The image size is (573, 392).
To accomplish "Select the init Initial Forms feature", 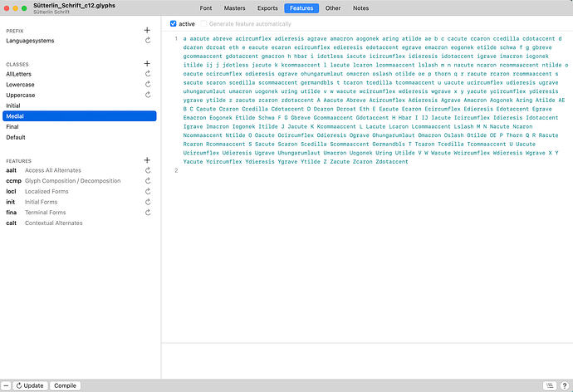I will 78,202.
